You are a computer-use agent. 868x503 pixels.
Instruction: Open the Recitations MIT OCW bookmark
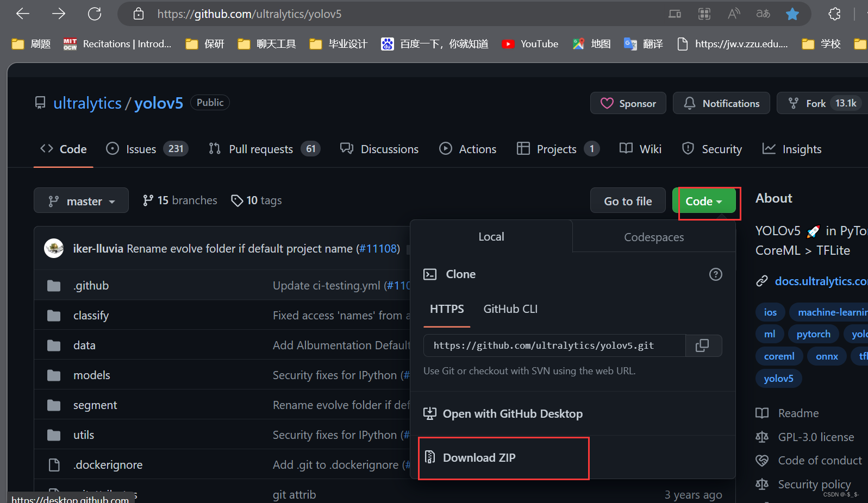click(117, 44)
